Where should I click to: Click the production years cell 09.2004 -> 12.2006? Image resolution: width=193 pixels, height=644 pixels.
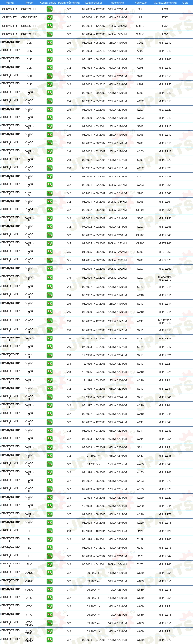click(94, 34)
